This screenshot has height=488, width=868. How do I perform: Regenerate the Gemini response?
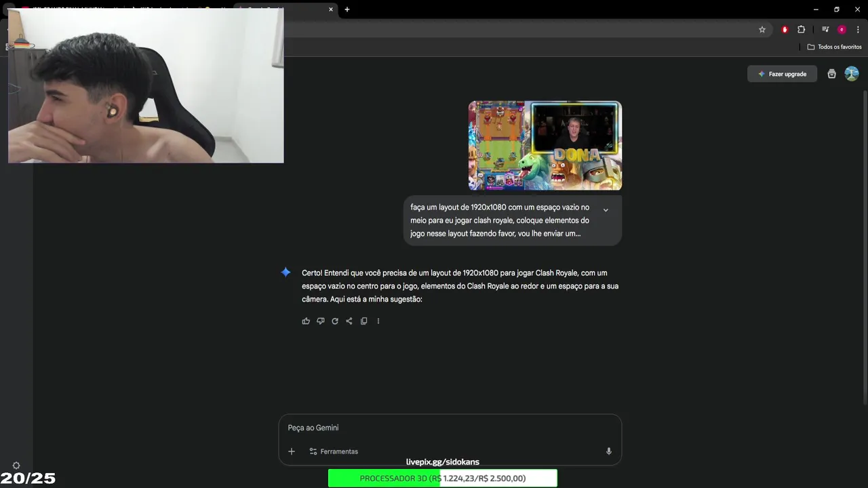pyautogui.click(x=335, y=321)
